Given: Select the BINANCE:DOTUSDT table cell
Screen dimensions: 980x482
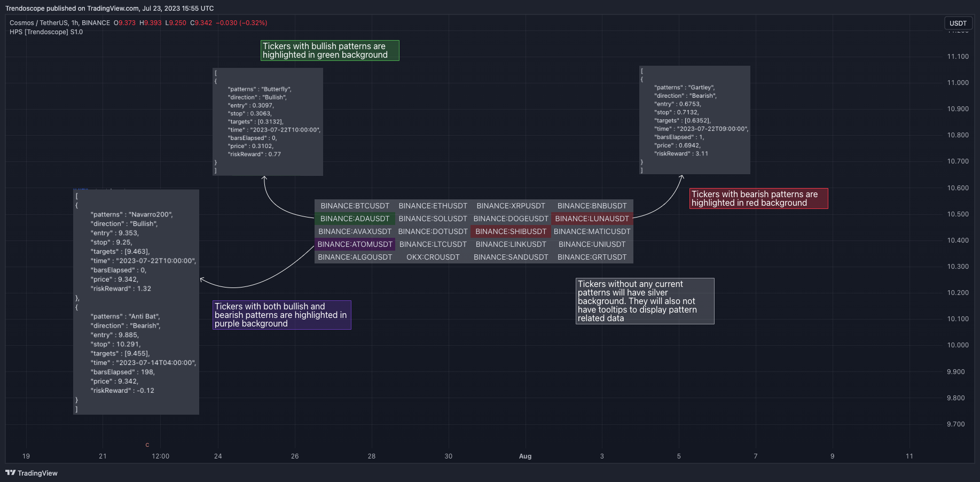Looking at the screenshot, I should pyautogui.click(x=433, y=231).
